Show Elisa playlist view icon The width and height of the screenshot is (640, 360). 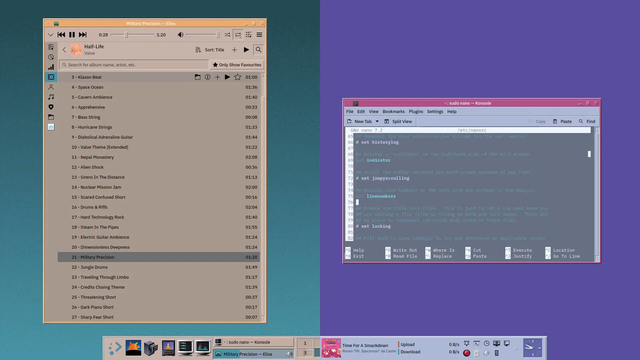(x=249, y=35)
